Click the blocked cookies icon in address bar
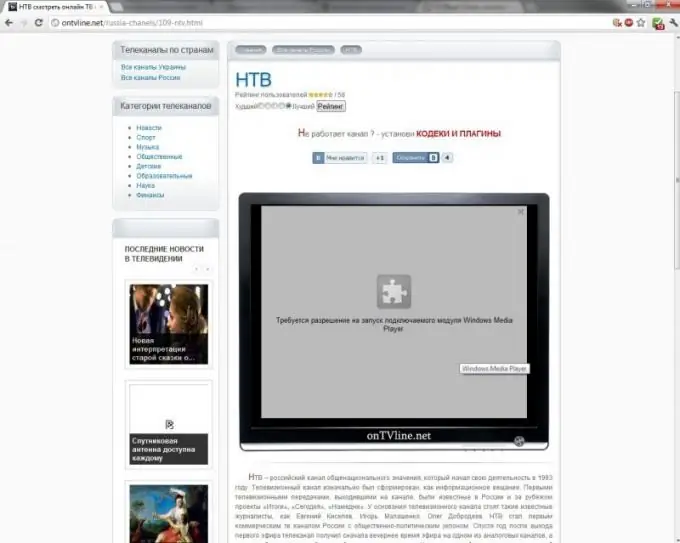 pos(617,23)
